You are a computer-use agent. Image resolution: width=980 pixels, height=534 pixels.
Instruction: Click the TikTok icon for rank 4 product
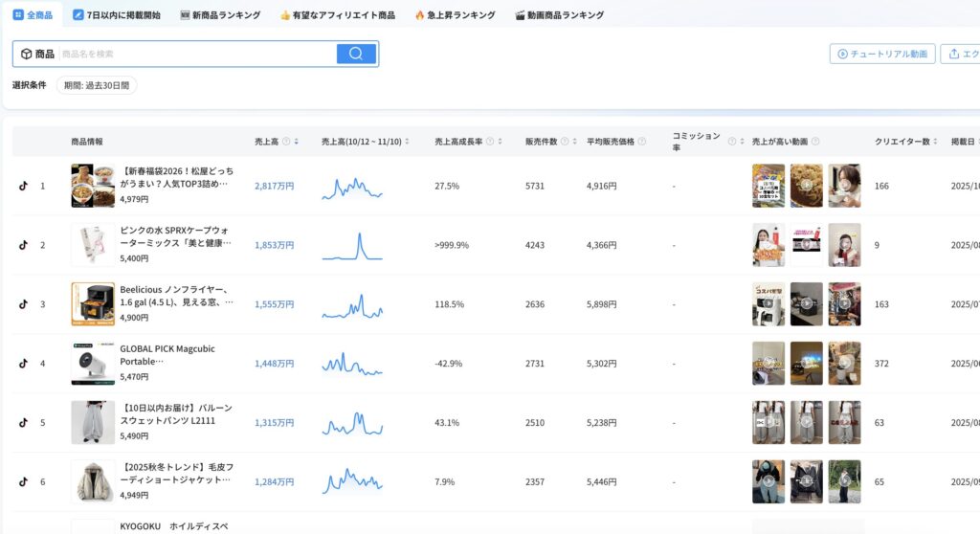coord(23,364)
